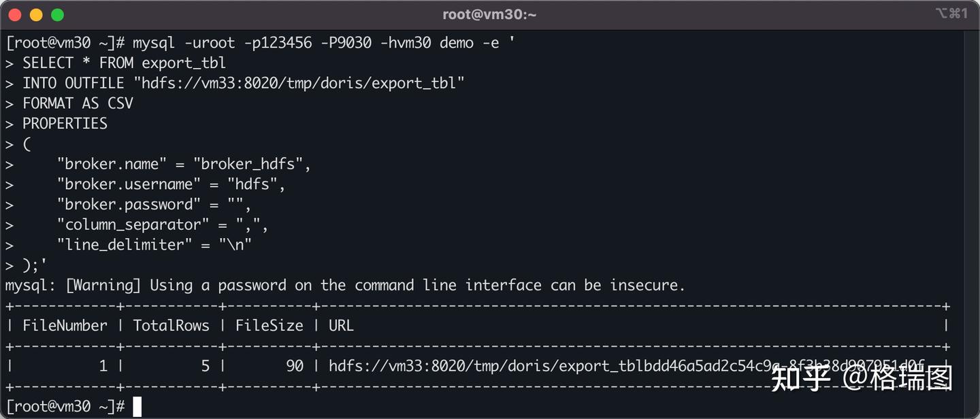This screenshot has height=419, width=980.
Task: Click the URL column header
Action: point(341,326)
